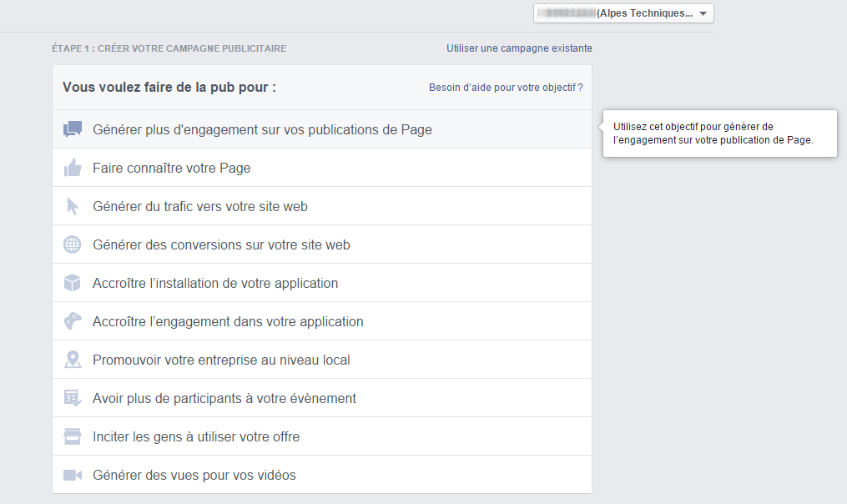Click the calendar icon for event participants

[73, 398]
